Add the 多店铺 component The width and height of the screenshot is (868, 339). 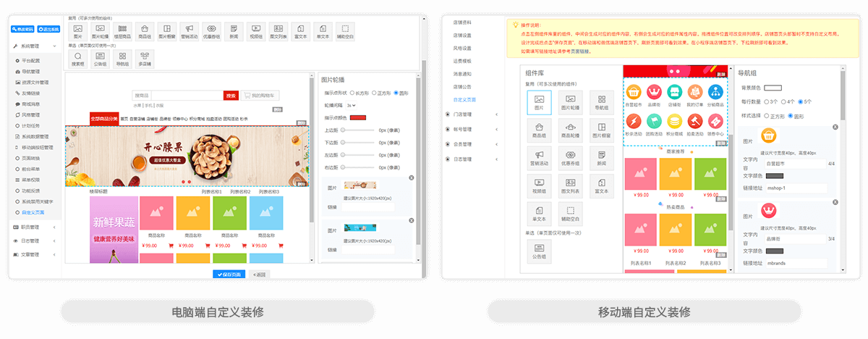144,58
